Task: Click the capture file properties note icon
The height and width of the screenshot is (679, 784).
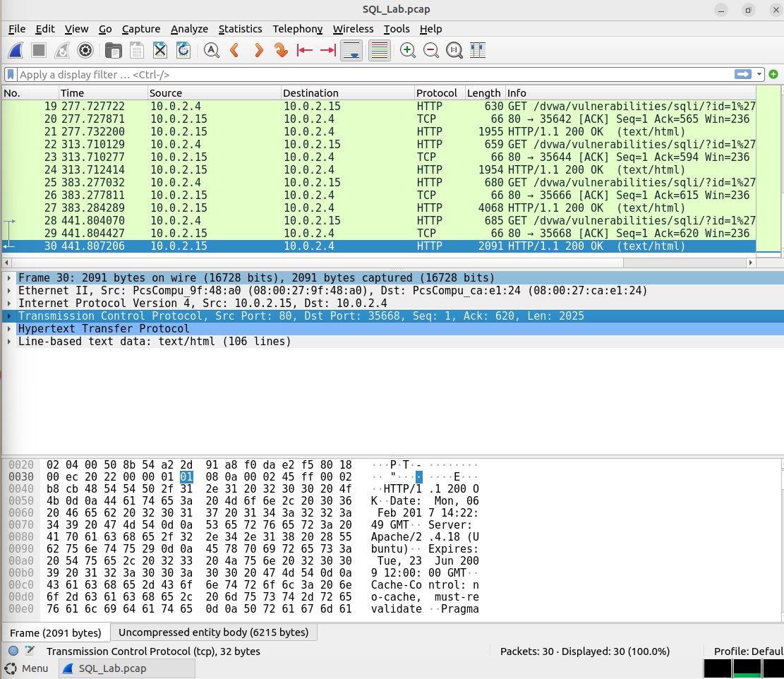Action: coord(30,651)
